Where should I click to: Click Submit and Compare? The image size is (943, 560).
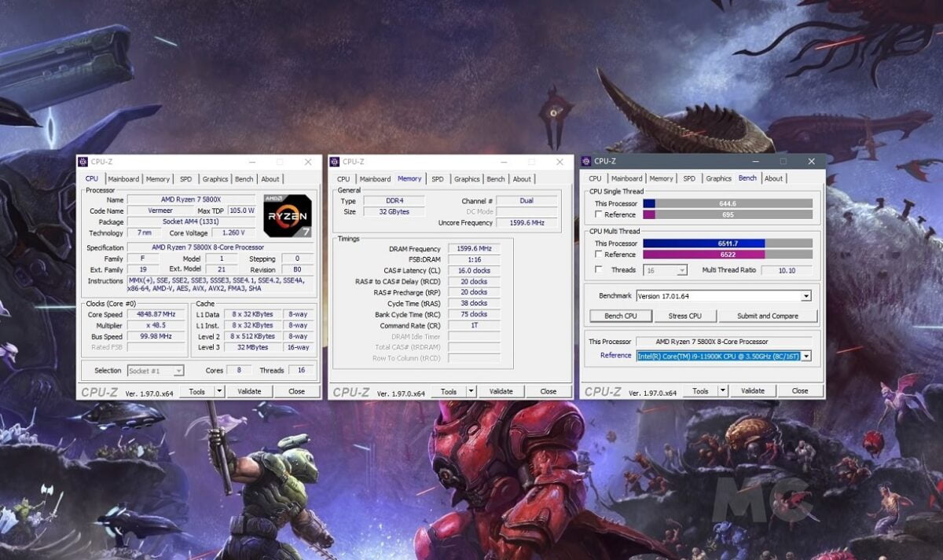769,316
